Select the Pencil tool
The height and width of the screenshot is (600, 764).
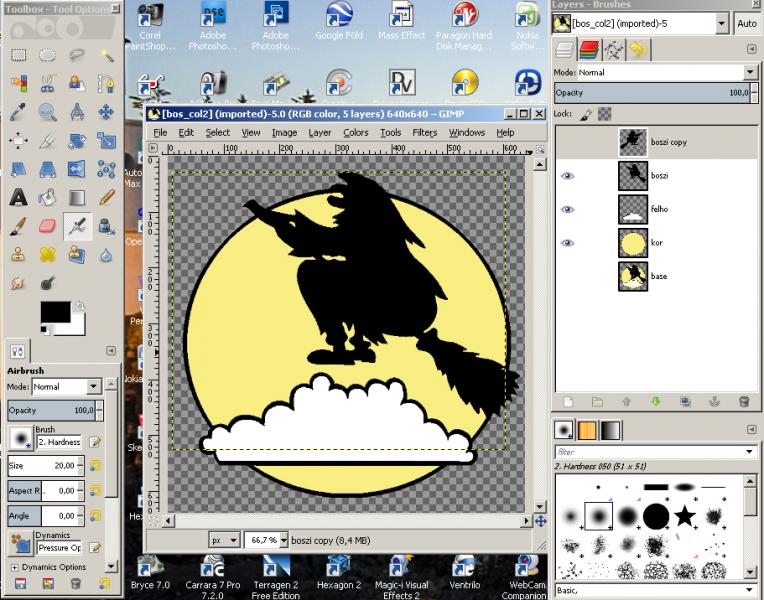point(106,197)
